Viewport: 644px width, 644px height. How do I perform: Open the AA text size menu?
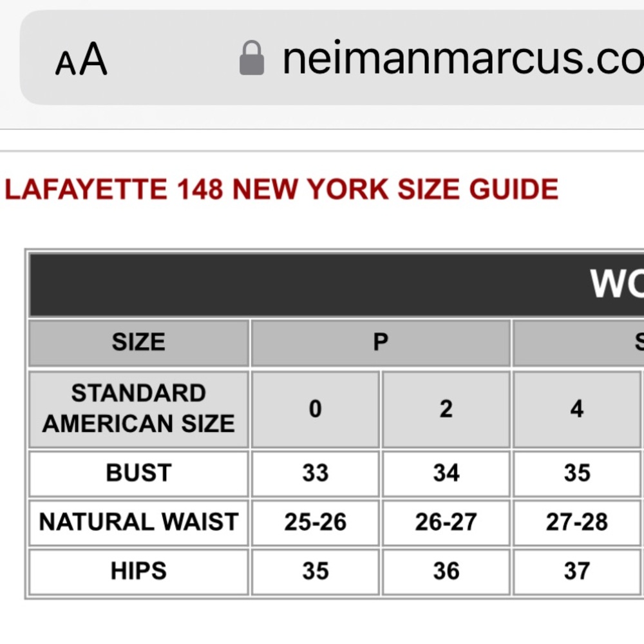[81, 59]
